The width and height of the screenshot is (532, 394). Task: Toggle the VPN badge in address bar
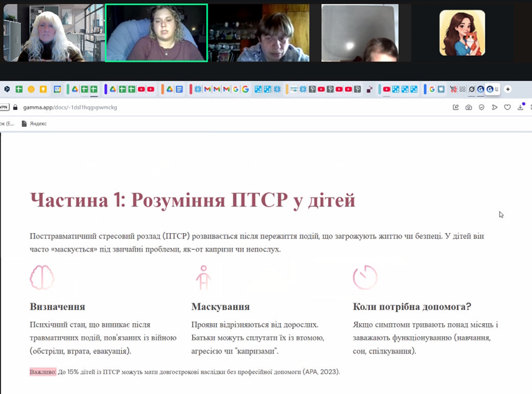pos(4,107)
